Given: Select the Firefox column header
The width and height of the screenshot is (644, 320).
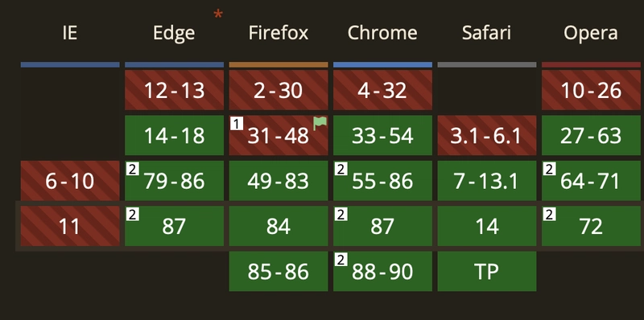Looking at the screenshot, I should (279, 33).
